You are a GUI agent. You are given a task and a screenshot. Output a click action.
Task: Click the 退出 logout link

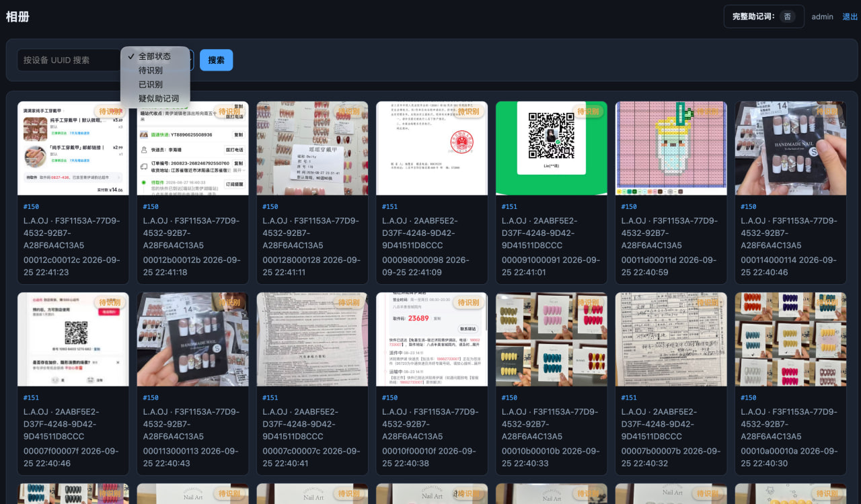[850, 17]
